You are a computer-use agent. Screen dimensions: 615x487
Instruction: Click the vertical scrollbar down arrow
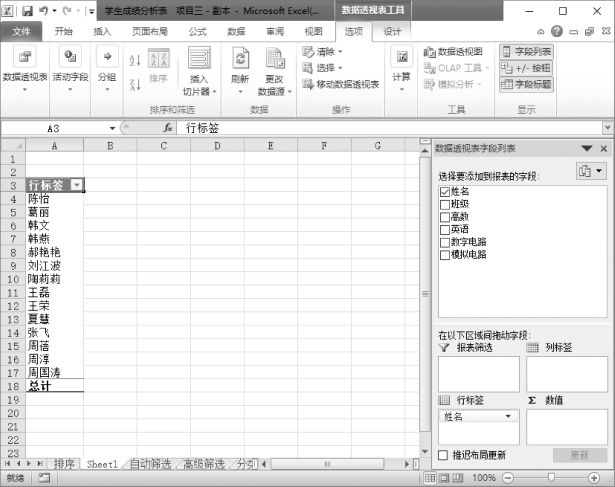[x=425, y=452]
